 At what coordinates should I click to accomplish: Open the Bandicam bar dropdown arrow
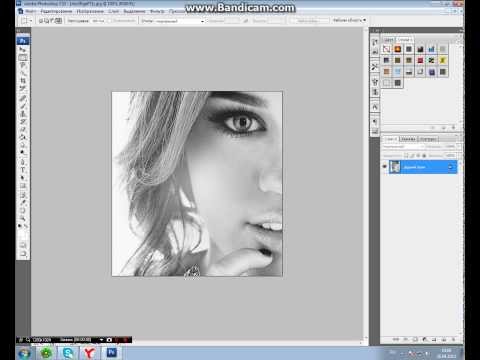pyautogui.click(x=101, y=340)
